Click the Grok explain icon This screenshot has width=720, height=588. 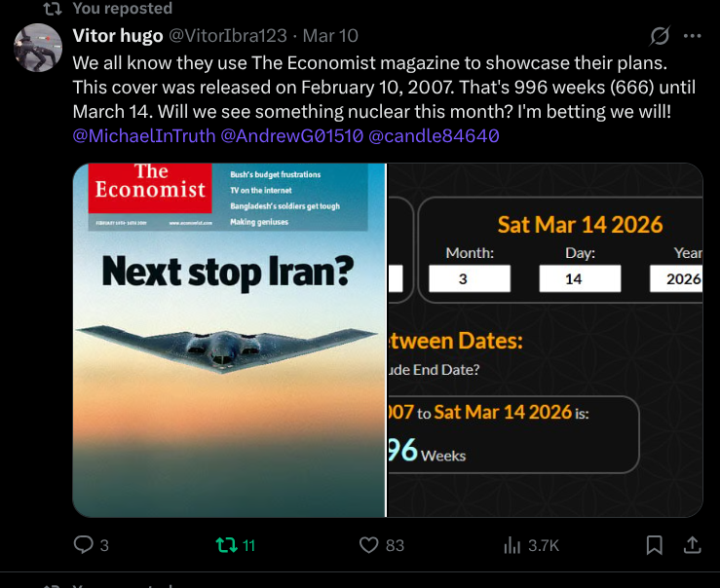[660, 37]
